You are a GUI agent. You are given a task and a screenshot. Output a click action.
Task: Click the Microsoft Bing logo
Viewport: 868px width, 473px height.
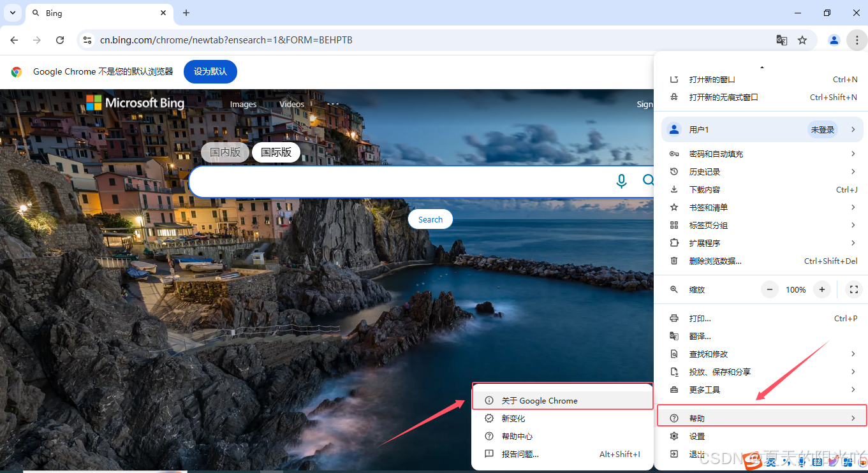pyautogui.click(x=135, y=103)
